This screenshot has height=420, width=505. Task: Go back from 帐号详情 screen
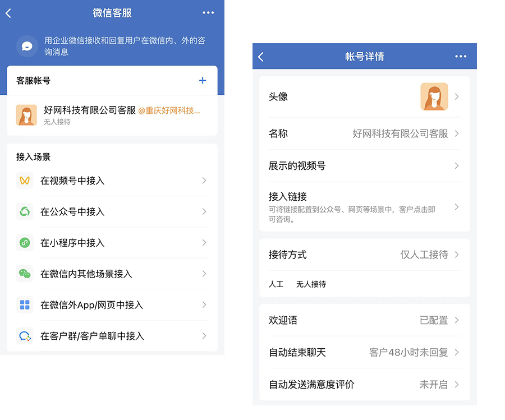tap(261, 57)
